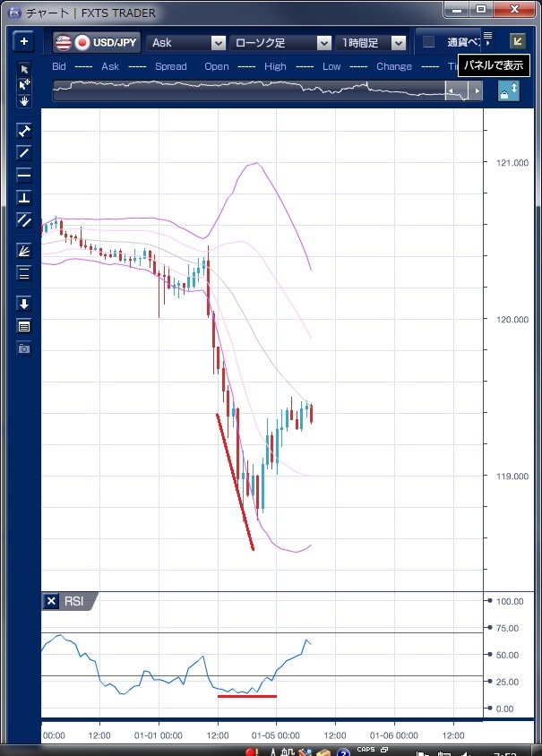Viewport: 542px width, 756px height.
Task: Select the parallel channel lines tool
Action: (x=24, y=219)
